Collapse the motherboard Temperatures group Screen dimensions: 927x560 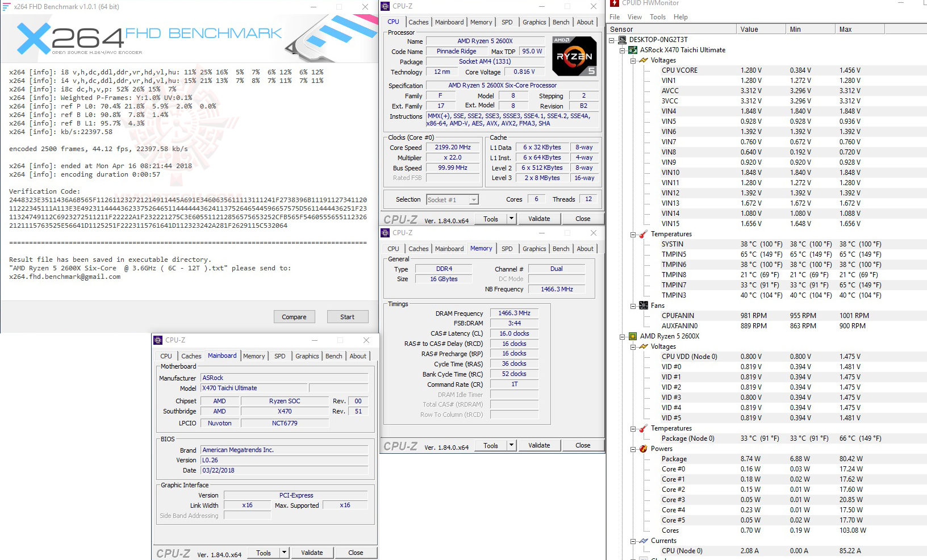tap(633, 235)
